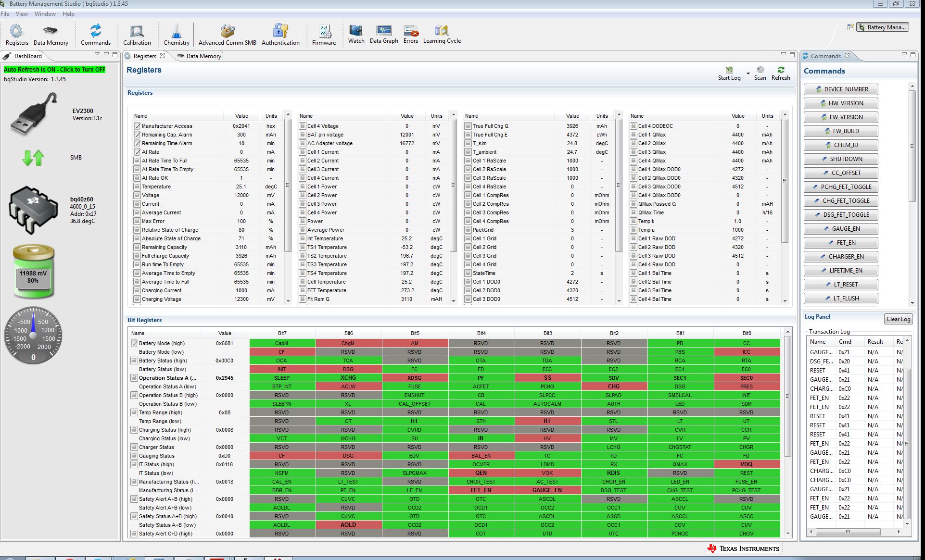Image resolution: width=925 pixels, height=560 pixels.
Task: Minimize the Dashboard panel
Action: pyautogui.click(x=106, y=54)
